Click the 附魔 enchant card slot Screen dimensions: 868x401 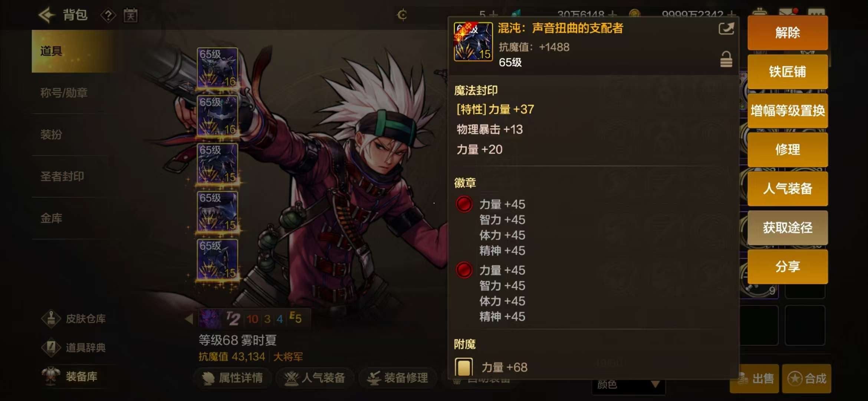point(464,367)
